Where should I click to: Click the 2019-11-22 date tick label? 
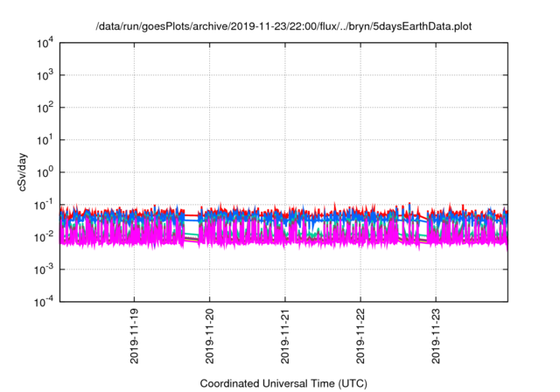(360, 336)
